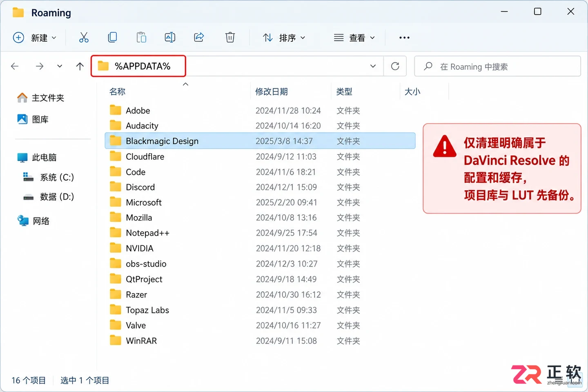Click the Delete trash can icon
This screenshot has width=588, height=392.
(x=230, y=38)
